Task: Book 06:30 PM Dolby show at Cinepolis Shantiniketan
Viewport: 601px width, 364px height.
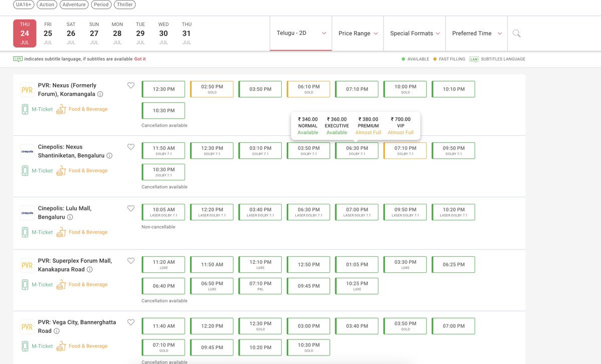Action: (x=357, y=150)
